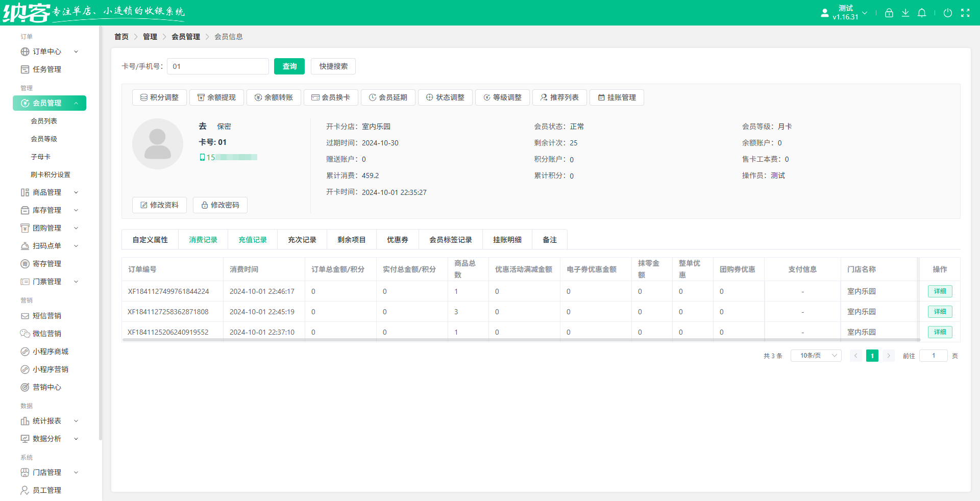Select the 短信营销 marketing icon
The image size is (980, 501).
(25, 315)
